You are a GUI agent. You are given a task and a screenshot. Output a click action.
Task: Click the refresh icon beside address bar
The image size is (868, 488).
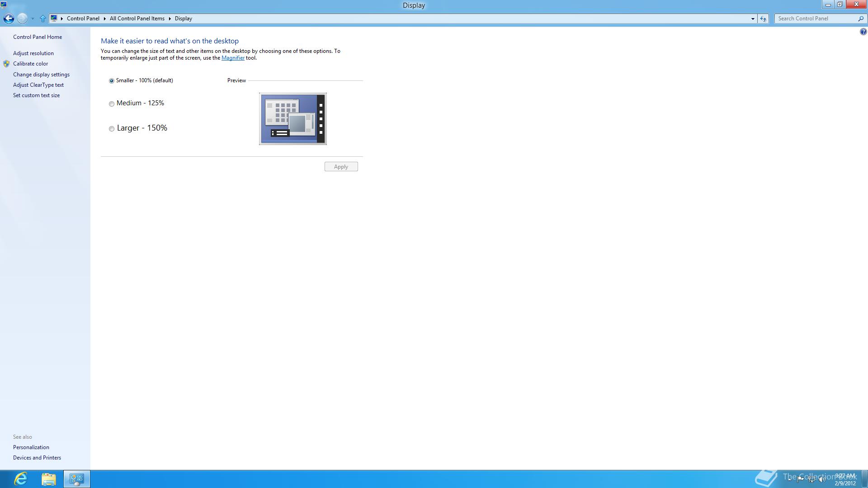point(763,19)
